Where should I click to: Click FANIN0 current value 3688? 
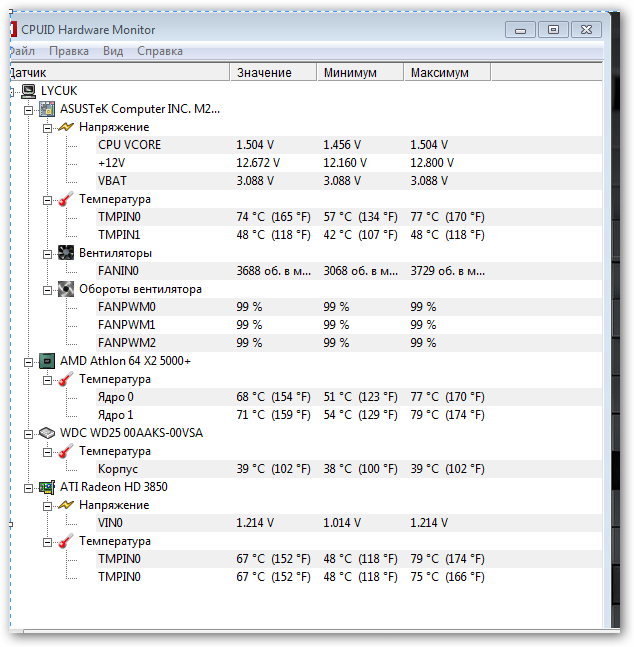click(273, 271)
